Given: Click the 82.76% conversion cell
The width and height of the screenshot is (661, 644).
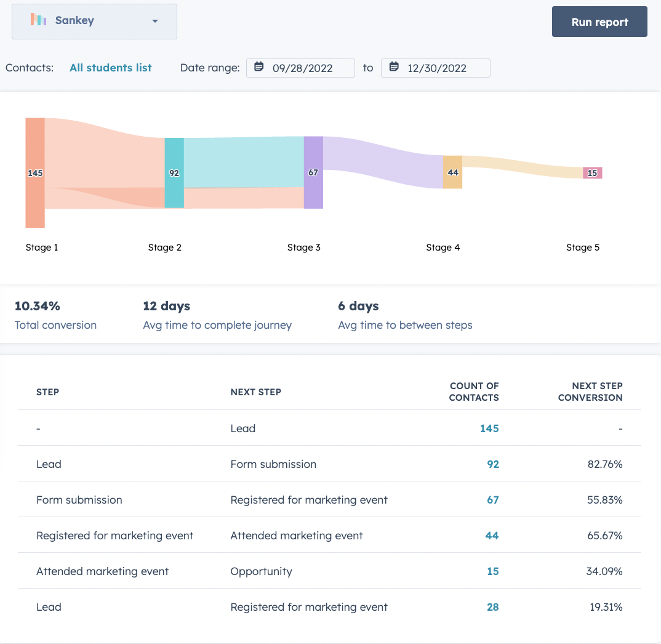Looking at the screenshot, I should (605, 464).
